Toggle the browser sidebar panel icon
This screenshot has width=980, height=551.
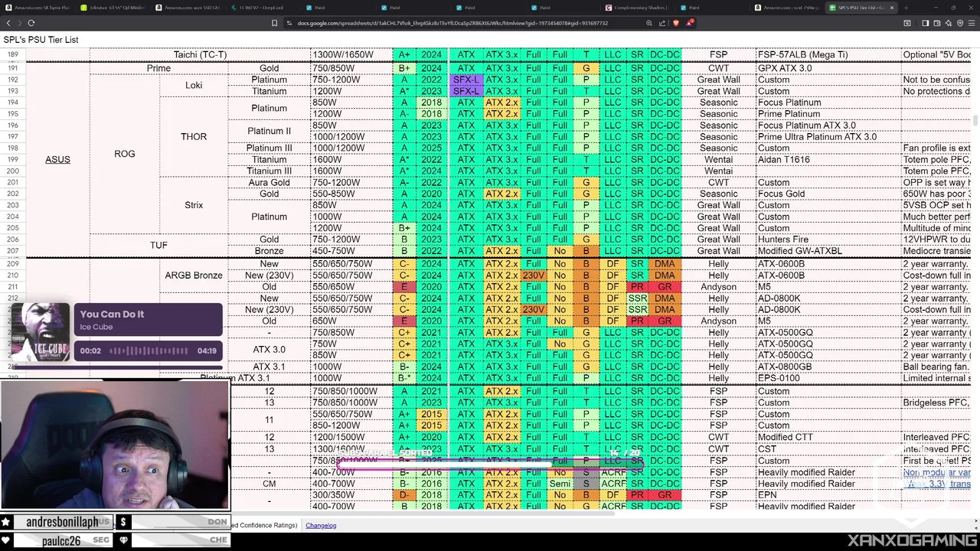tap(926, 23)
